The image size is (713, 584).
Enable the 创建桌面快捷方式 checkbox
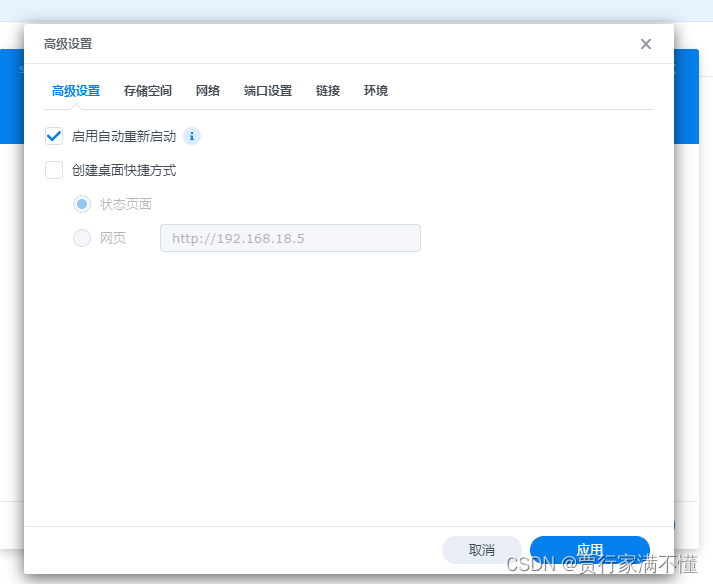tap(54, 170)
